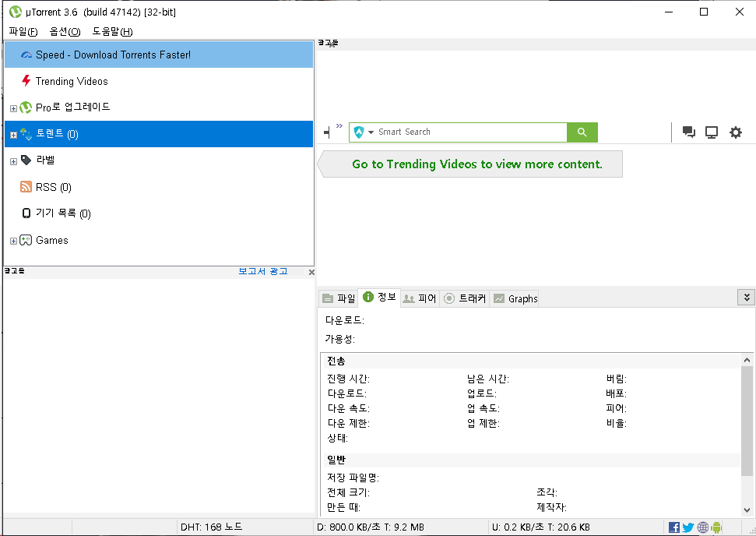Image resolution: width=756 pixels, height=536 pixels.
Task: Expand the Games tree node
Action: (13, 241)
